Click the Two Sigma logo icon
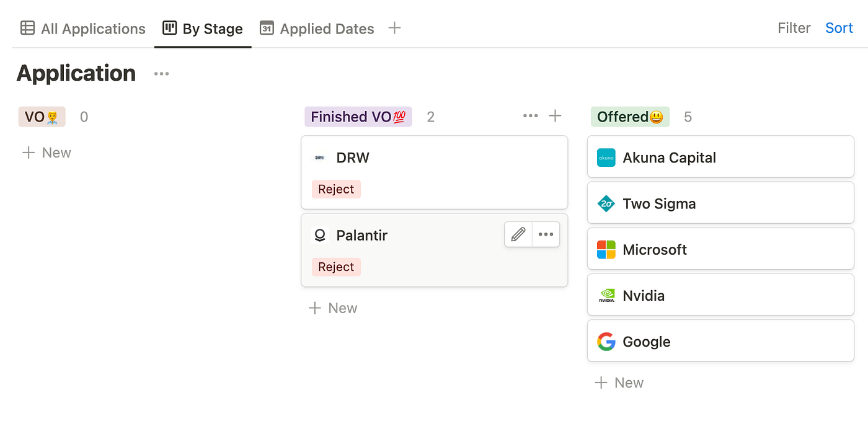This screenshot has height=444, width=868. [606, 203]
